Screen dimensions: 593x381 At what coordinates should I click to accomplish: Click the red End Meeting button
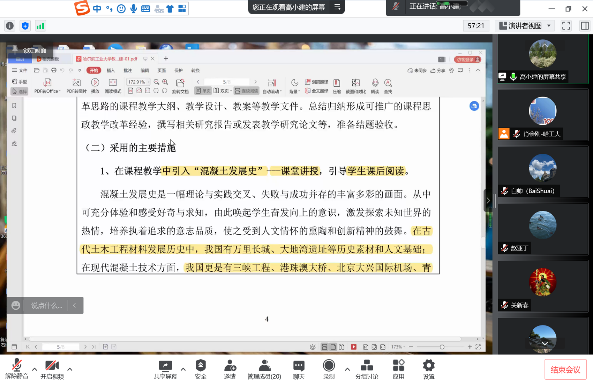[x=565, y=369]
